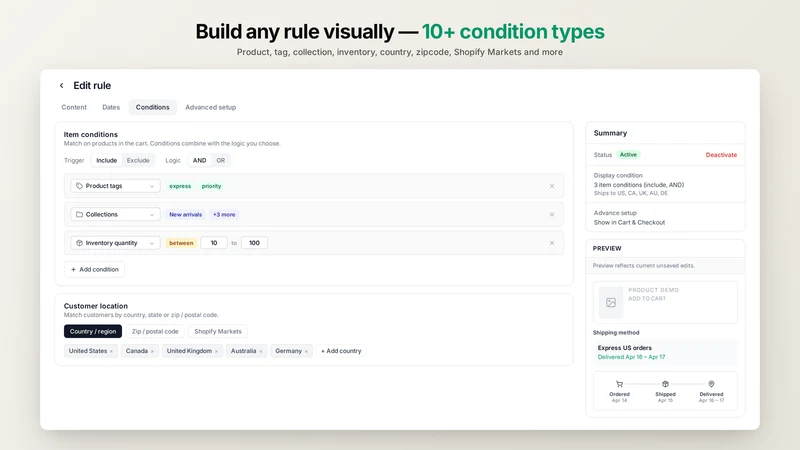Screen dimensions: 800x450
Task: Click the product demo image placeholder
Action: (611, 303)
